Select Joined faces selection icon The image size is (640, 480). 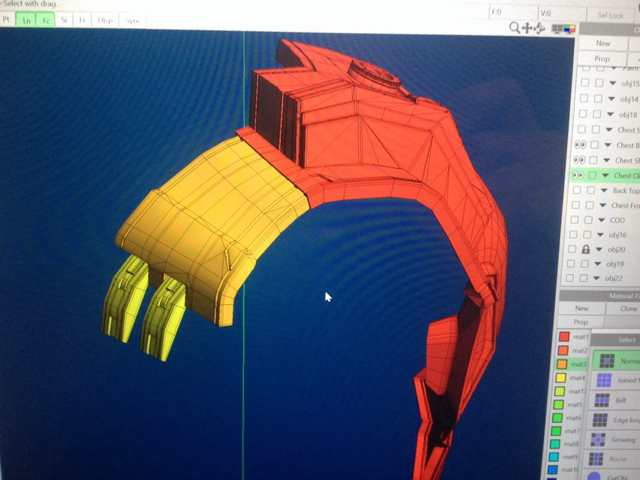pos(604,380)
